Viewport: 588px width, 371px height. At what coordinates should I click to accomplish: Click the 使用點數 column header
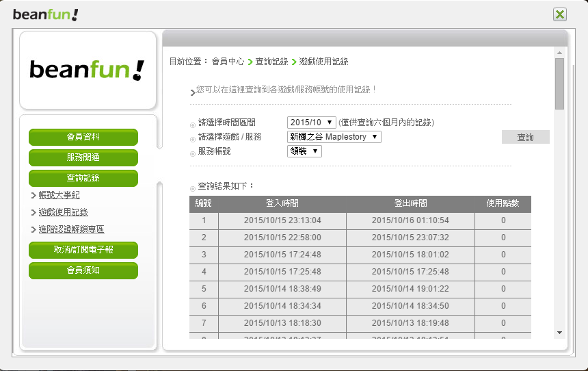coord(503,203)
